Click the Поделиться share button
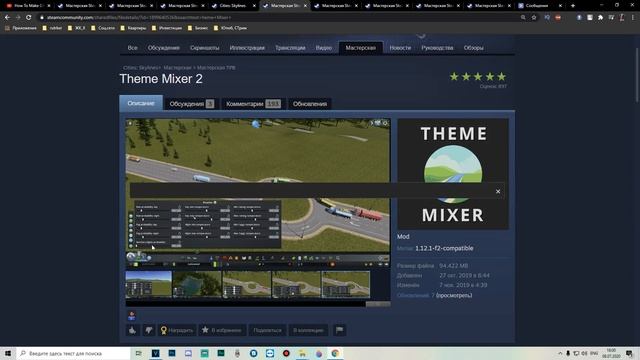 (x=267, y=330)
